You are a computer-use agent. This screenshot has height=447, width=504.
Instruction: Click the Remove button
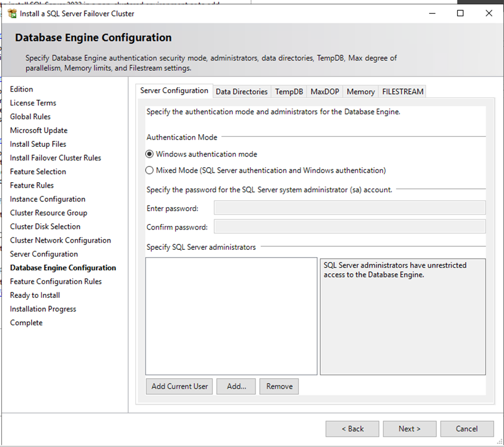pyautogui.click(x=280, y=386)
